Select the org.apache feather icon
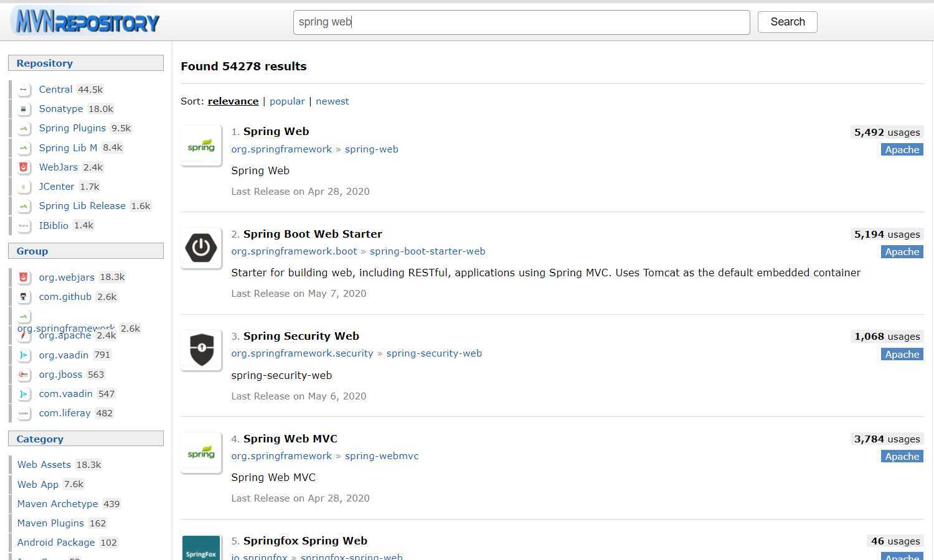Image resolution: width=934 pixels, height=560 pixels. (24, 335)
